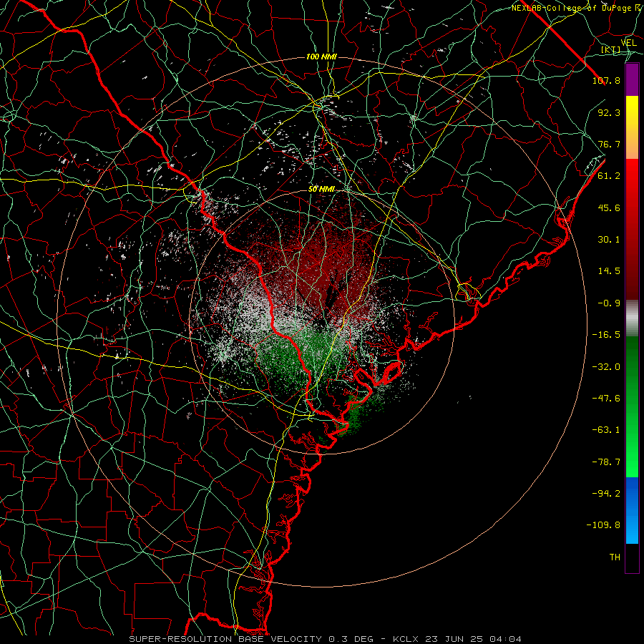Click the '[KT]' units label
Viewport: 644px width, 644px height.
coord(611,50)
